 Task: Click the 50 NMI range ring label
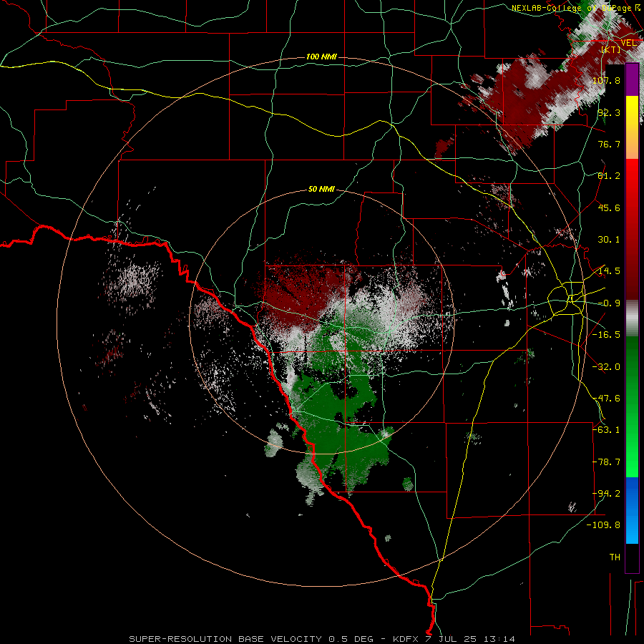pyautogui.click(x=321, y=189)
